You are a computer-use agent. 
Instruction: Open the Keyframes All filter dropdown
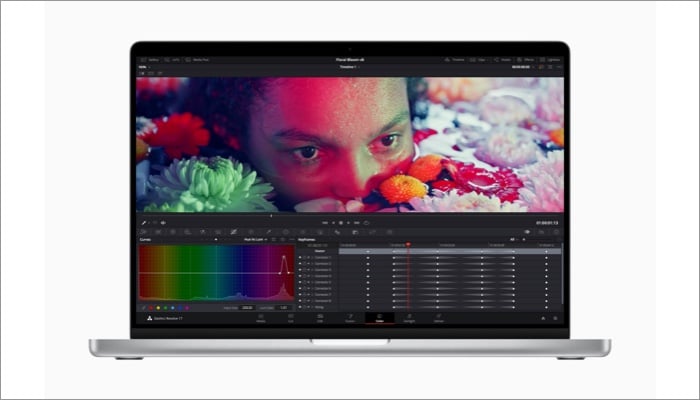coord(514,240)
